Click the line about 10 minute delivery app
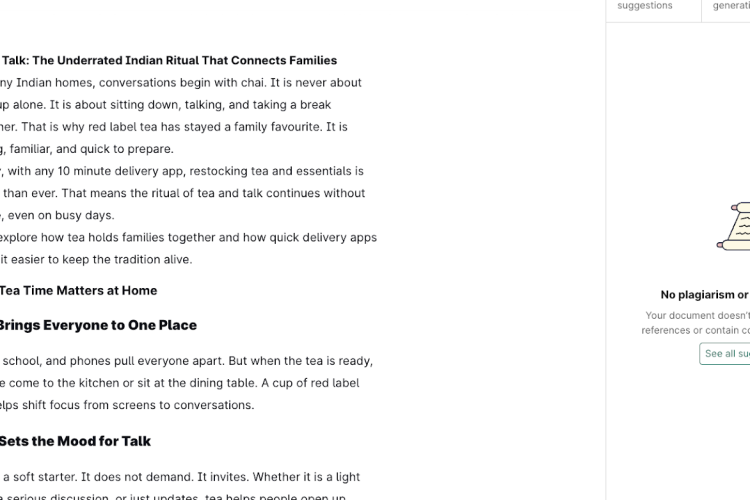The width and height of the screenshot is (750, 500). [x=182, y=171]
